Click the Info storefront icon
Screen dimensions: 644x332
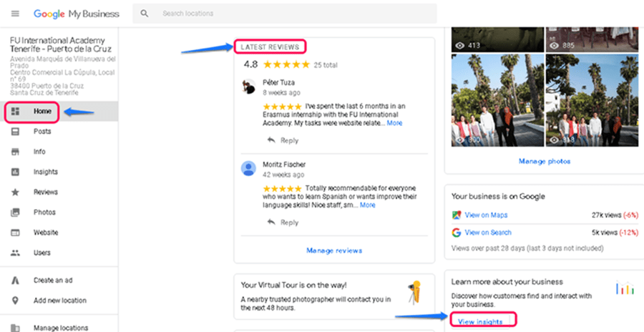pos(15,152)
